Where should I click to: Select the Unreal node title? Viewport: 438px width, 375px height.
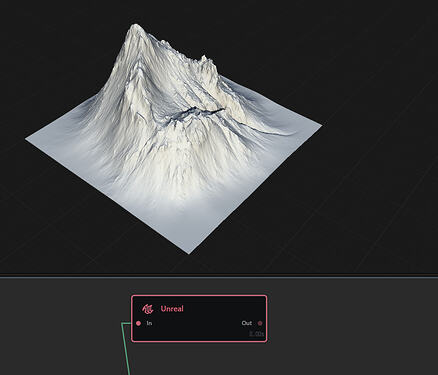172,309
